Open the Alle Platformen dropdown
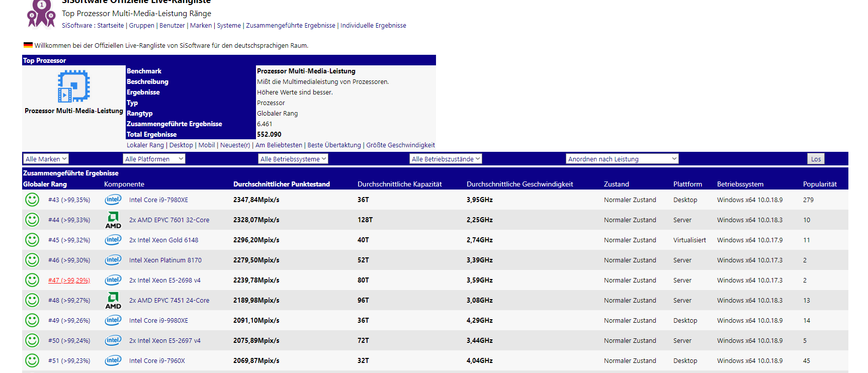Screen dimensions: 868x373 pos(154,159)
